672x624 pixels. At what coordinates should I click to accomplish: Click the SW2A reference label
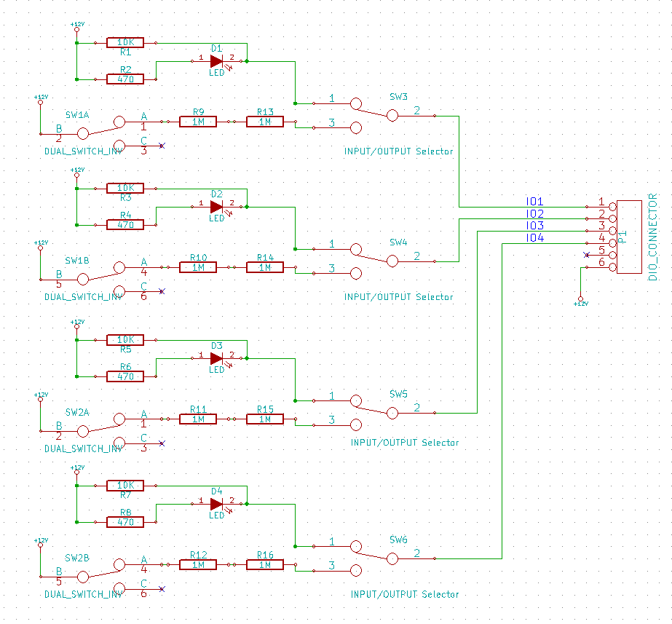[77, 412]
